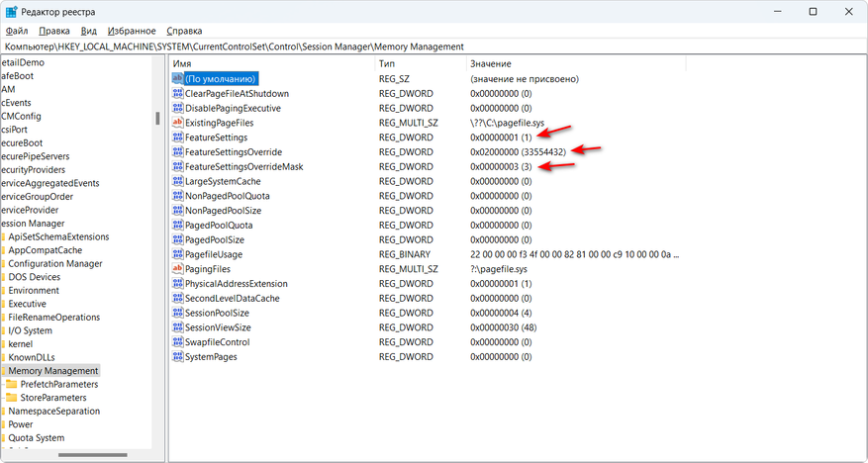Viewport: 868px width, 463px height.
Task: Click the PagefileUsage binary value icon
Action: 178,254
